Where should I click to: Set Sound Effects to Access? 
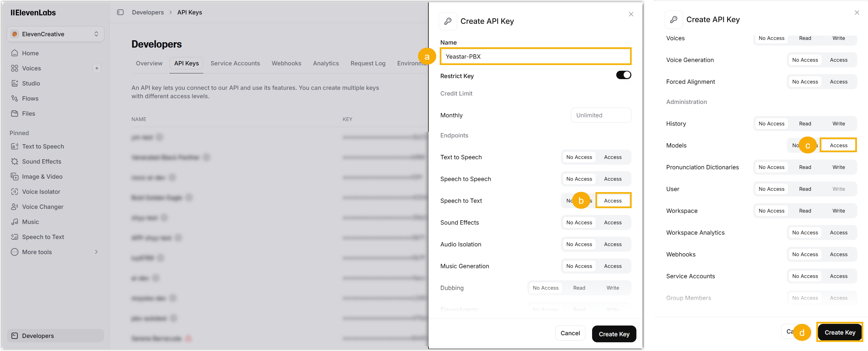[x=613, y=223]
